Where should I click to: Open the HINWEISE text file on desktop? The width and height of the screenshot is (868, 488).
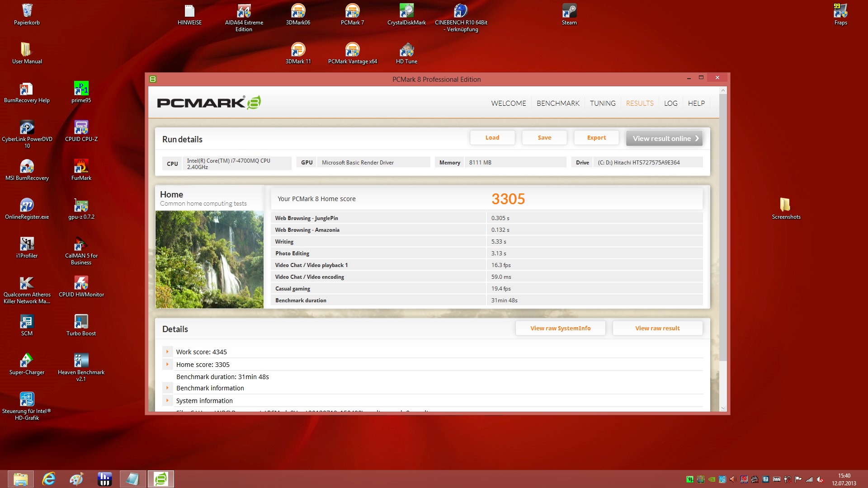[189, 14]
